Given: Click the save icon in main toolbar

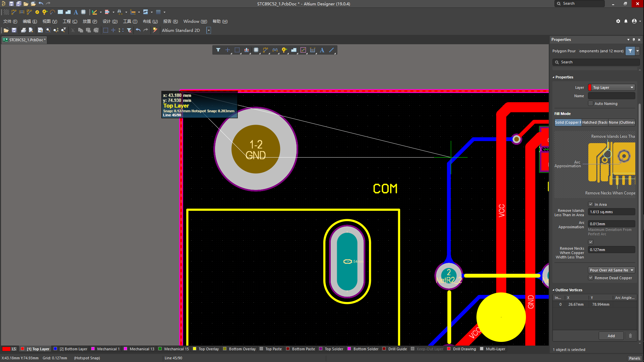Looking at the screenshot, I should point(14,30).
